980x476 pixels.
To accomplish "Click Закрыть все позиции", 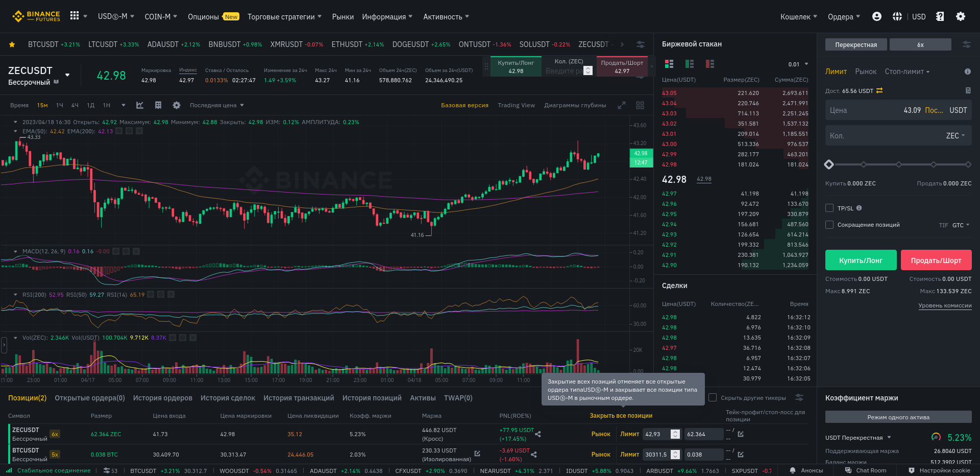I will click(x=621, y=416).
